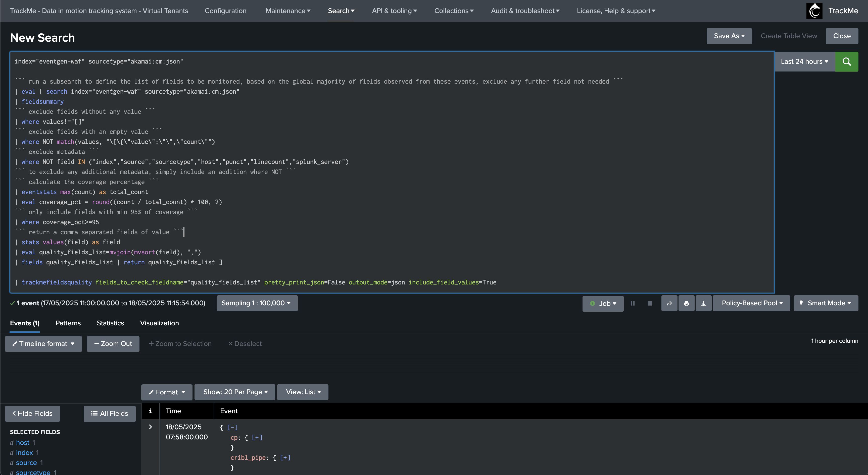Open the Maintenance menu
The width and height of the screenshot is (868, 475).
(x=288, y=11)
